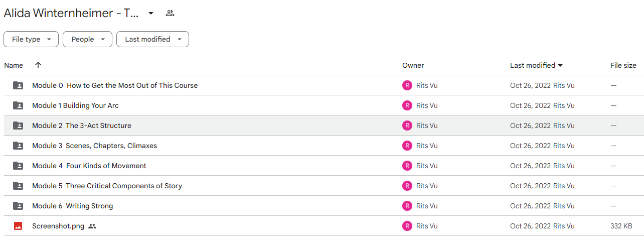Click Rits Vu avatar in Module 1 row
This screenshot has width=644, height=247.
pyautogui.click(x=407, y=105)
